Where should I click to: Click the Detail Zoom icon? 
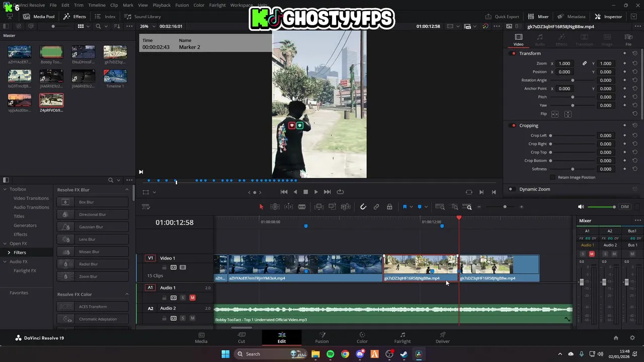coord(455,207)
